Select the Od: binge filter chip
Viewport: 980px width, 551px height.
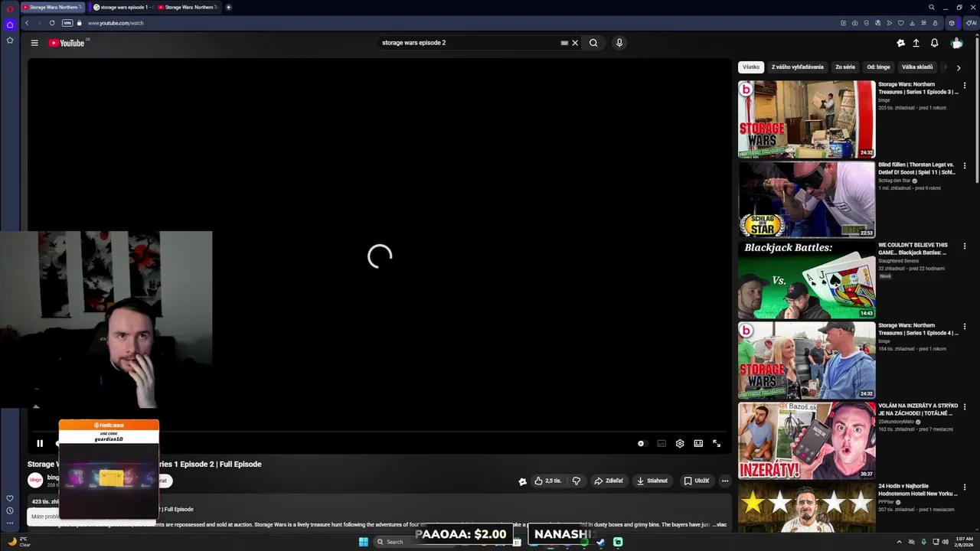878,67
